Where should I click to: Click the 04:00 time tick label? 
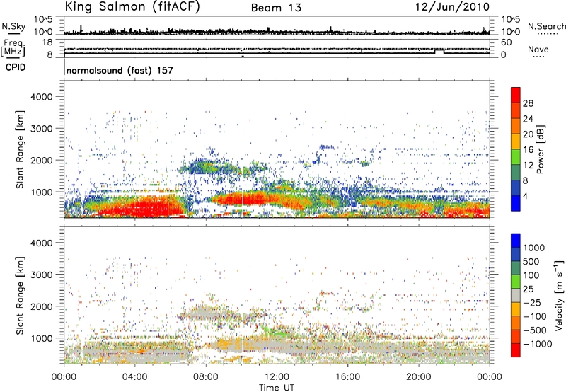coord(134,377)
